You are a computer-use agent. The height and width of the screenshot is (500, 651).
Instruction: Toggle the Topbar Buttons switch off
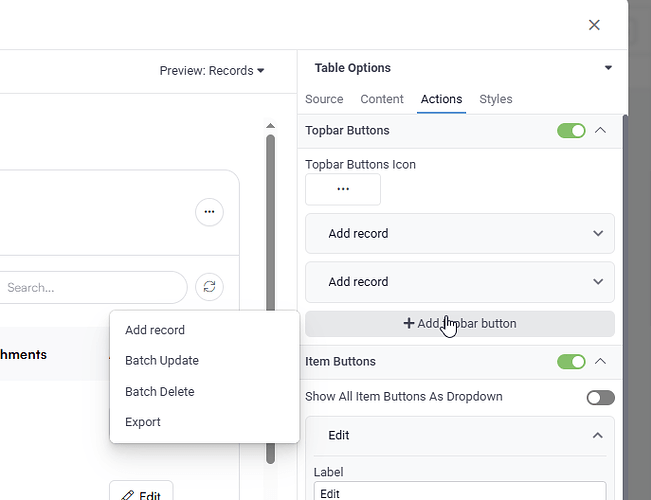pyautogui.click(x=571, y=130)
